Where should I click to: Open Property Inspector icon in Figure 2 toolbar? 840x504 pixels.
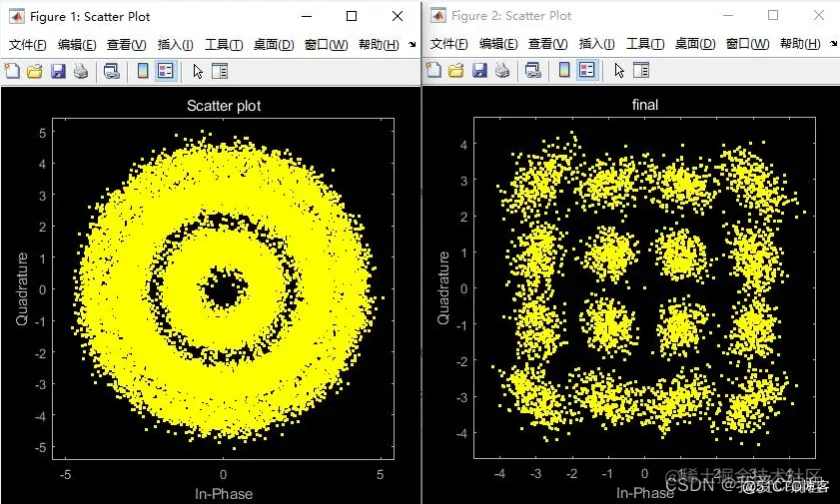point(641,70)
